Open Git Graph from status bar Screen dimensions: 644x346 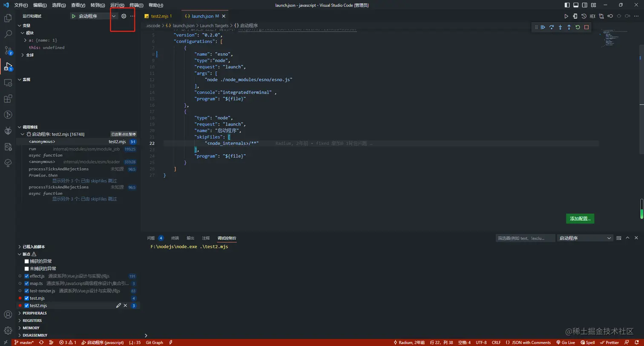pyautogui.click(x=155, y=343)
